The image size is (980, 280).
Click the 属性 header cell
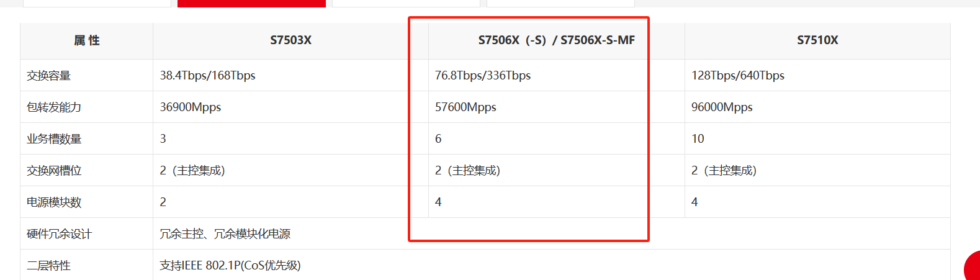[x=87, y=40]
